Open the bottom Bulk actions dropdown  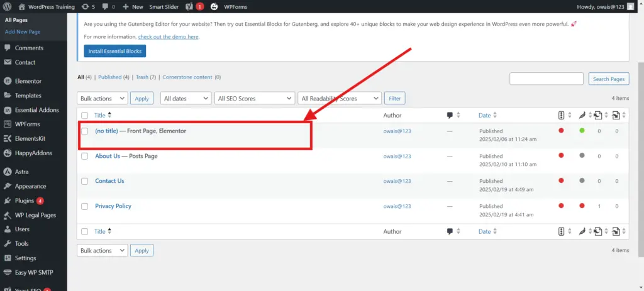click(103, 250)
